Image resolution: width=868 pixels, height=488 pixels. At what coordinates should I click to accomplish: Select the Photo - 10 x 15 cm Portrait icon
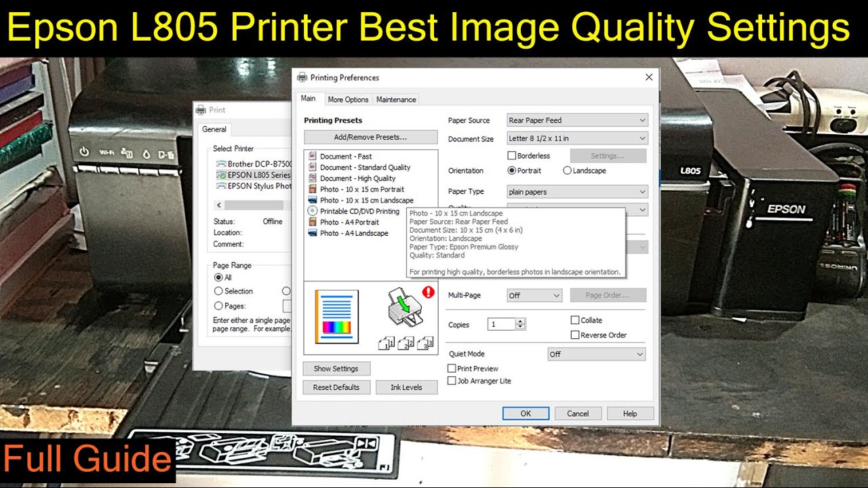[x=313, y=189]
